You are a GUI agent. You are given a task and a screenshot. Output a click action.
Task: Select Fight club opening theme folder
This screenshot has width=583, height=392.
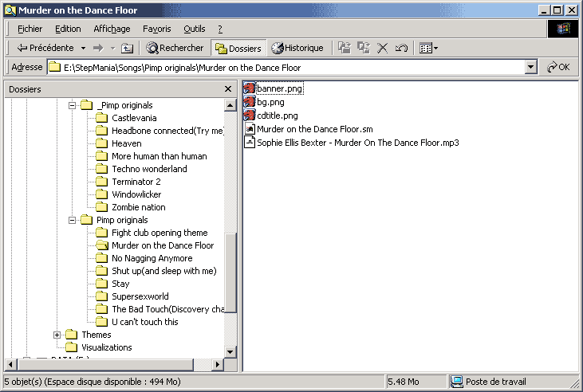tap(160, 233)
